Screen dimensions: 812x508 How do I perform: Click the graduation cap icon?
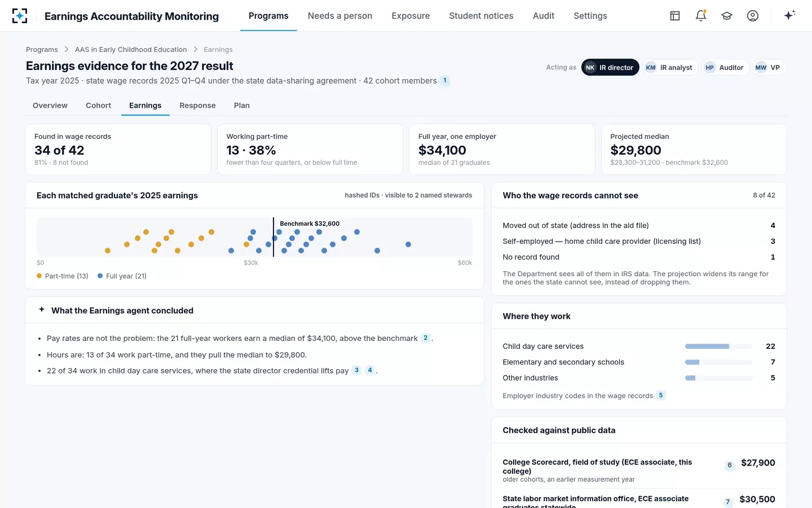coord(727,16)
